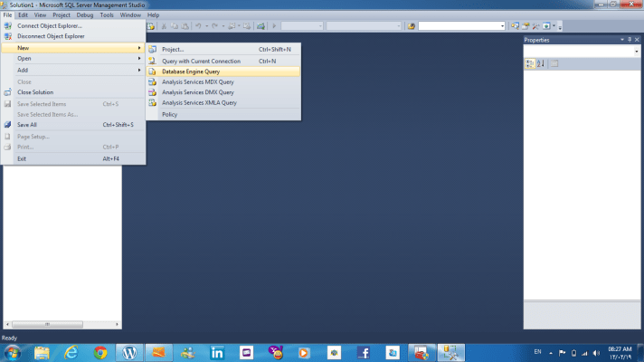Click Close Solution in the File menu
This screenshot has height=362, width=644.
35,92
